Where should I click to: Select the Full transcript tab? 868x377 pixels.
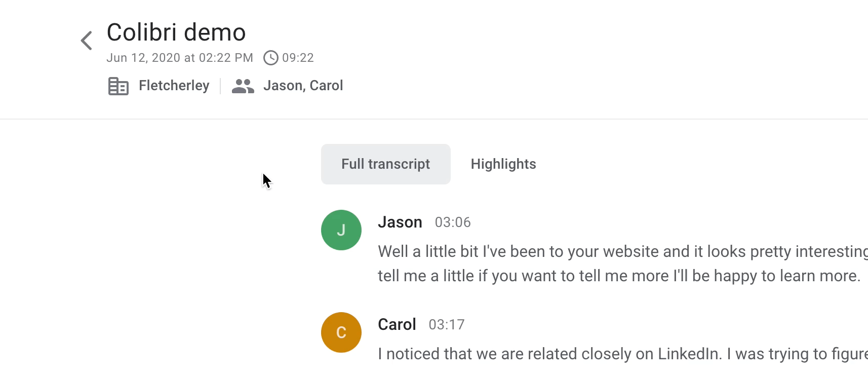coord(386,164)
